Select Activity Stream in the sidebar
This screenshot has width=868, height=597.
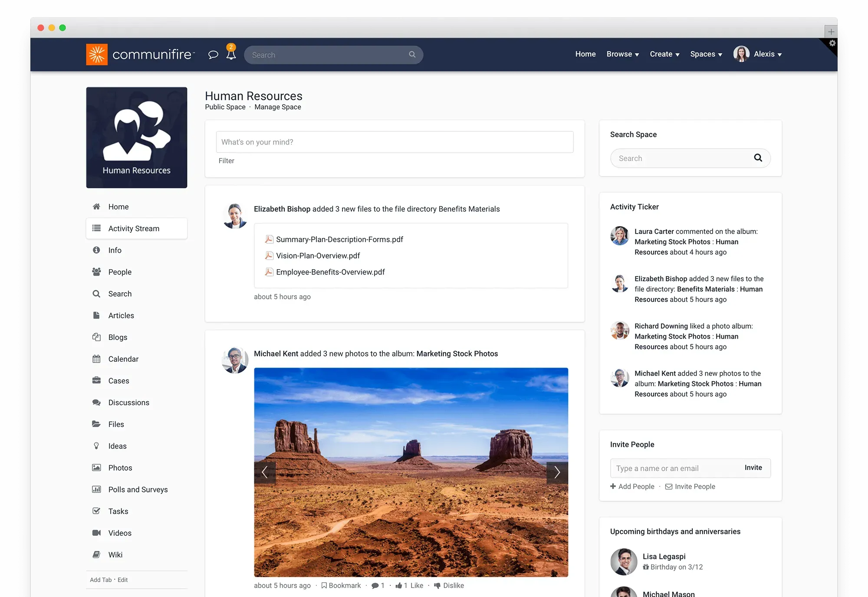pos(137,228)
